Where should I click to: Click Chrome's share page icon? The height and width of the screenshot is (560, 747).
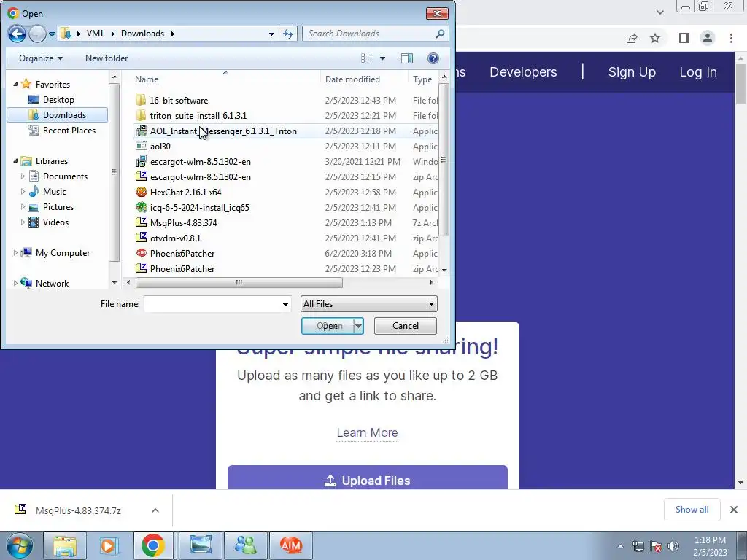tap(632, 38)
